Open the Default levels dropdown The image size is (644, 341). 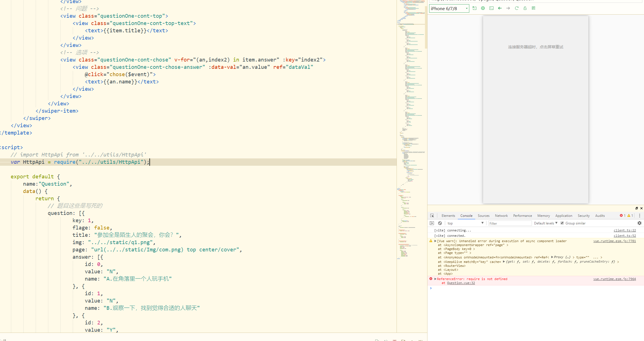(x=545, y=223)
